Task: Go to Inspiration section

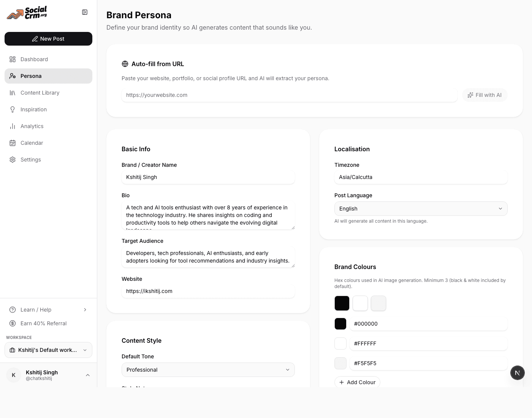Action: [48, 109]
